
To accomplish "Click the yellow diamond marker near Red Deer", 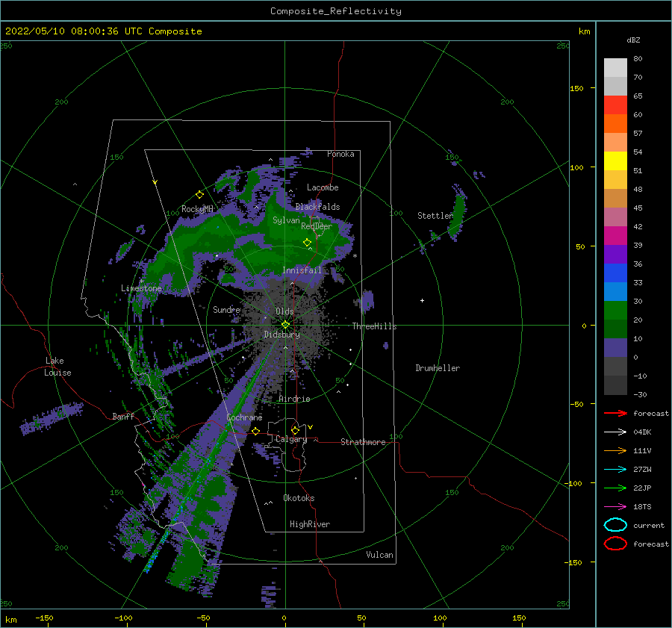I will coord(307,243).
